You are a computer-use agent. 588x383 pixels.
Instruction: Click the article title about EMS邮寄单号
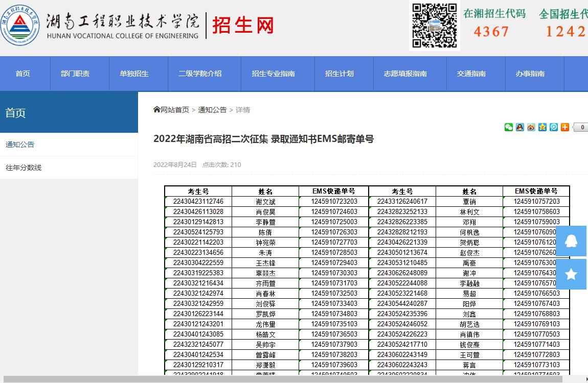264,139
